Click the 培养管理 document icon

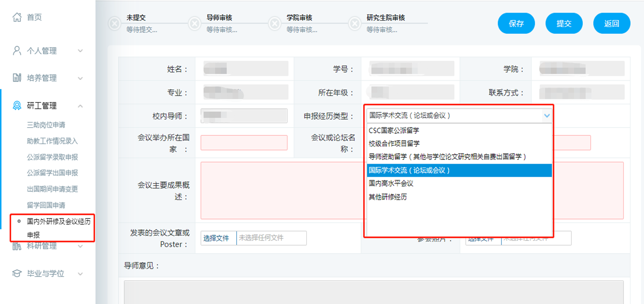tap(17, 78)
